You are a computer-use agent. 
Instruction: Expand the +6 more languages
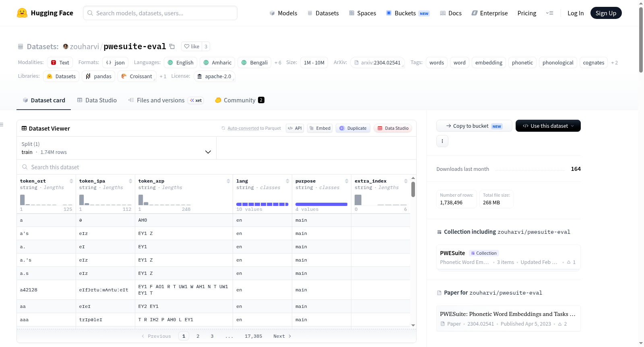pos(278,62)
